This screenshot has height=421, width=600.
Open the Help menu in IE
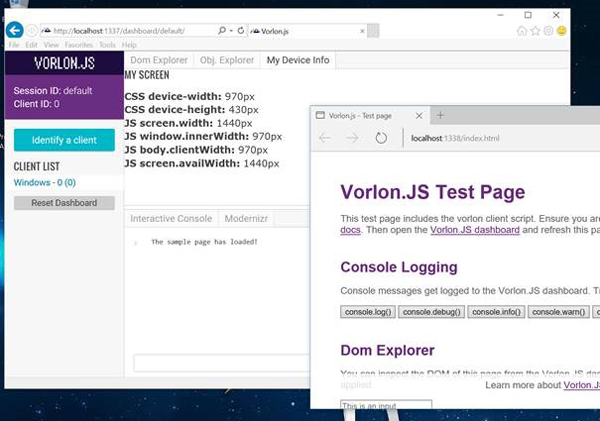(x=129, y=45)
